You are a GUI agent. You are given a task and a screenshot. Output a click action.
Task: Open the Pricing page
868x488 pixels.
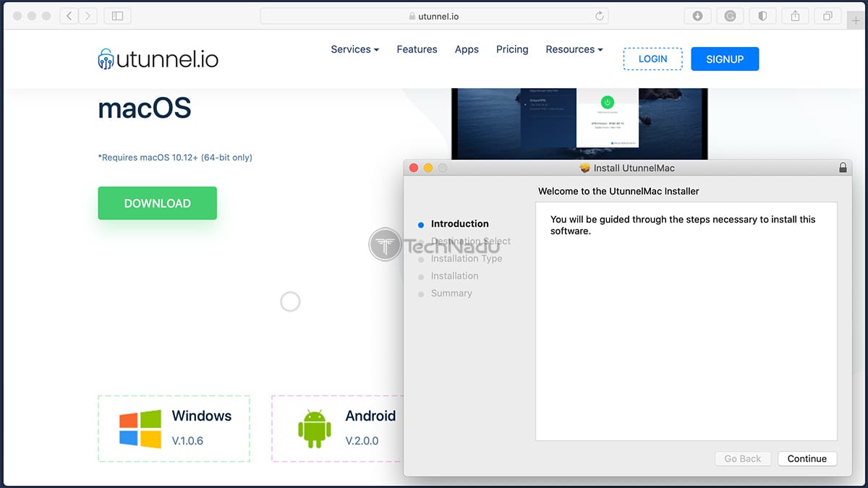pyautogui.click(x=512, y=49)
